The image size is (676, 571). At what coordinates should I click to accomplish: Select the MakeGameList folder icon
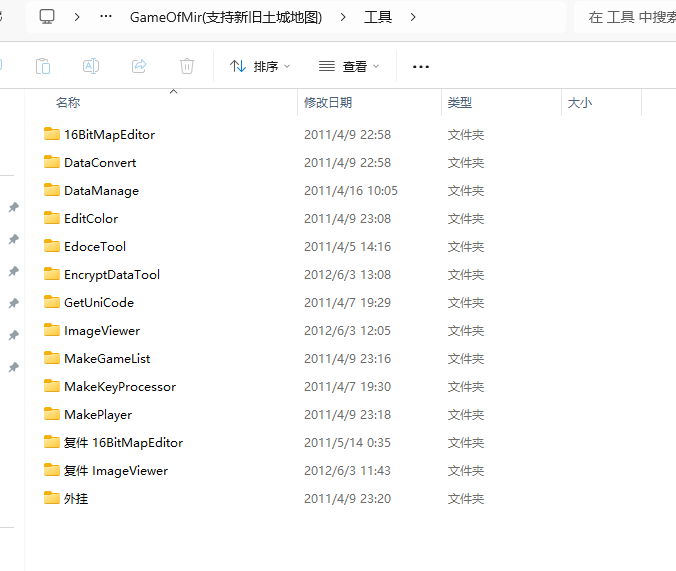[x=52, y=358]
